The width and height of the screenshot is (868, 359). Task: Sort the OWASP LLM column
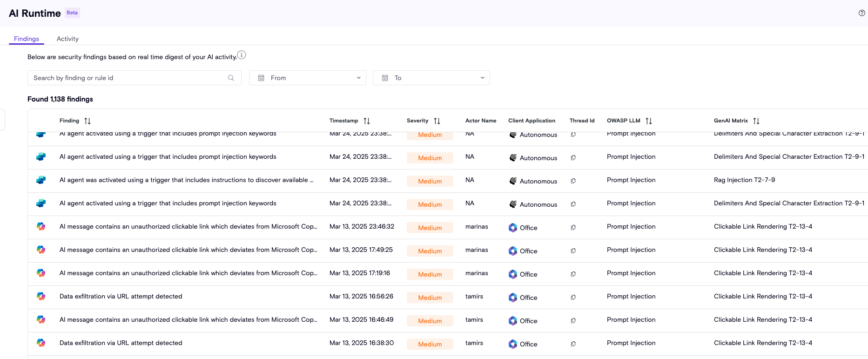click(x=649, y=121)
